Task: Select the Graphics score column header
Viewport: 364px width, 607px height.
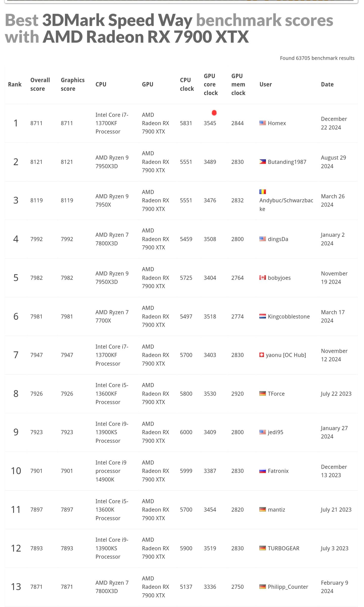Action: [73, 84]
